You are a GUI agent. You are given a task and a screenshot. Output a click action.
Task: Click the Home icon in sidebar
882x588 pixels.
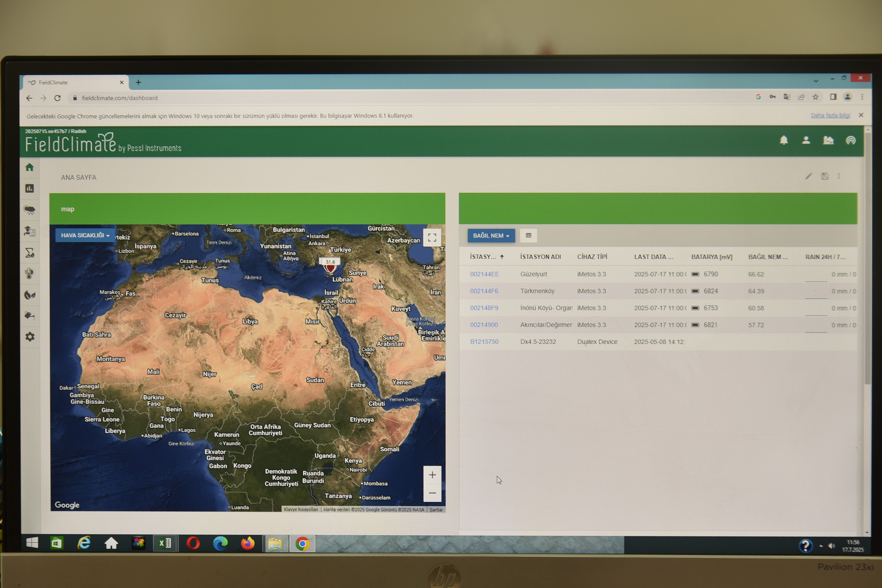point(30,167)
